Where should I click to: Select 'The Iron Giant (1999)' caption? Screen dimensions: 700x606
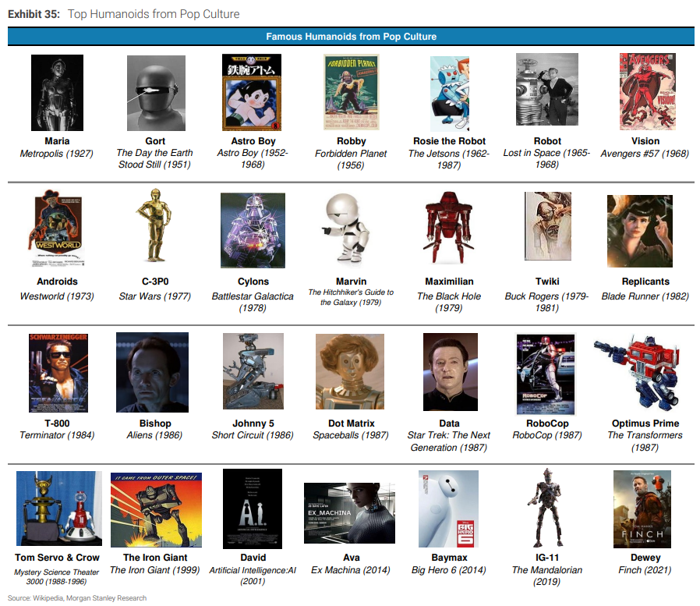click(x=155, y=570)
